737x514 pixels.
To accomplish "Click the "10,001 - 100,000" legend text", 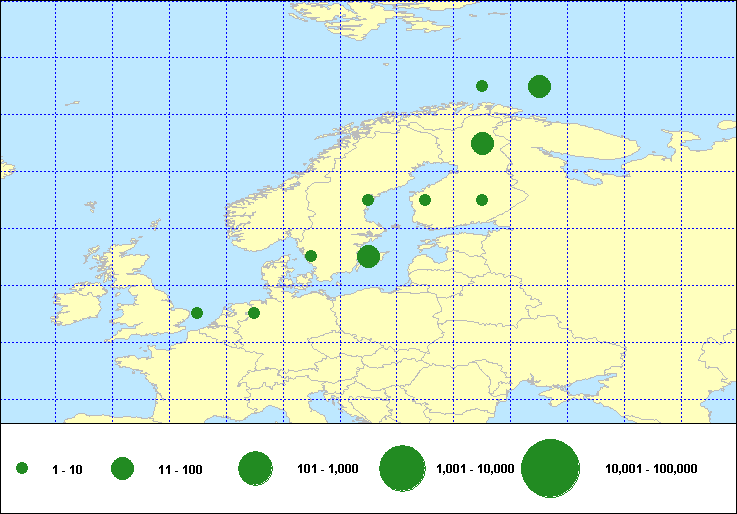I will point(651,470).
